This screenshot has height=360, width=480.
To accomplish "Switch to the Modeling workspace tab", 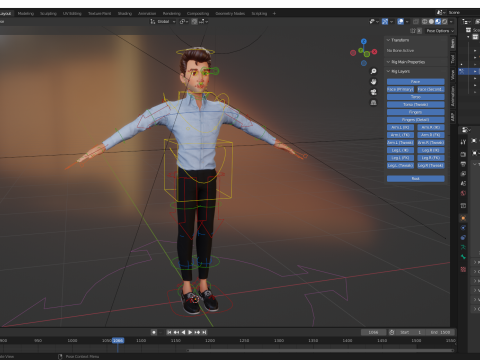I will (26, 13).
